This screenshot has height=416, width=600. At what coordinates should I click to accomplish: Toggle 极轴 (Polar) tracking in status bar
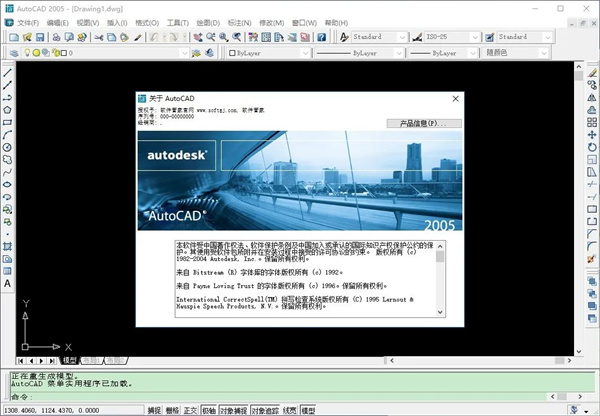pyautogui.click(x=208, y=410)
